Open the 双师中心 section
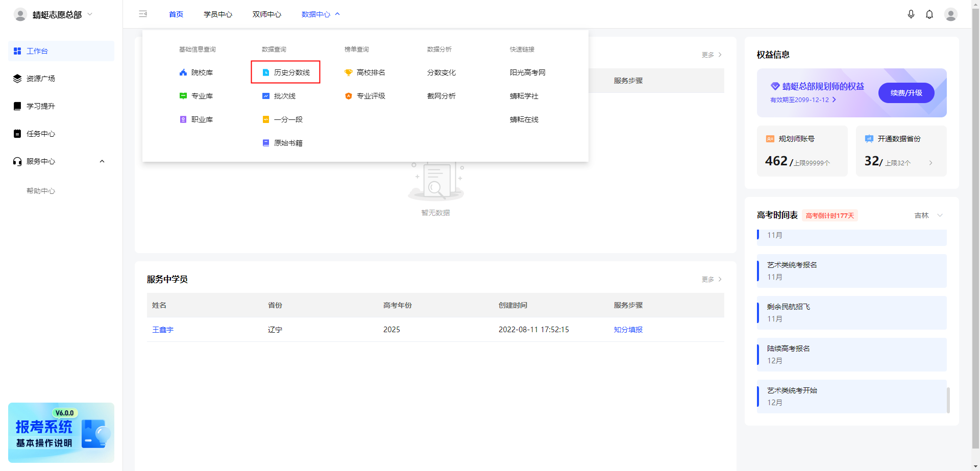Image resolution: width=980 pixels, height=471 pixels. pyautogui.click(x=266, y=14)
